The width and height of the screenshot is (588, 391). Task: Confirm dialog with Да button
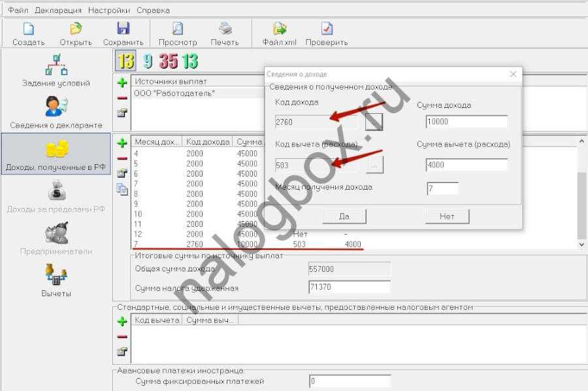tap(344, 216)
